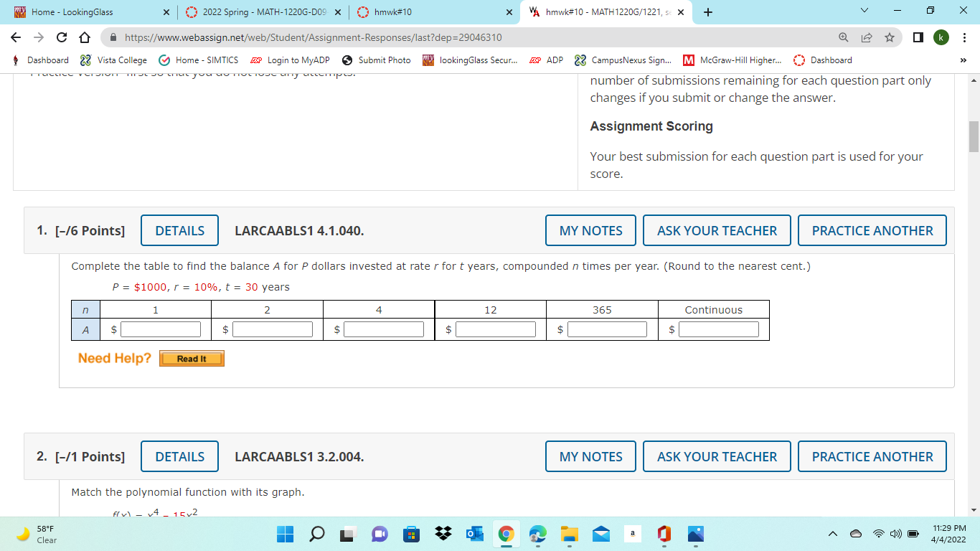Viewport: 980px width, 551px height.
Task: Switch to the hmwk#10 tab with the red circle icon
Action: (x=435, y=12)
